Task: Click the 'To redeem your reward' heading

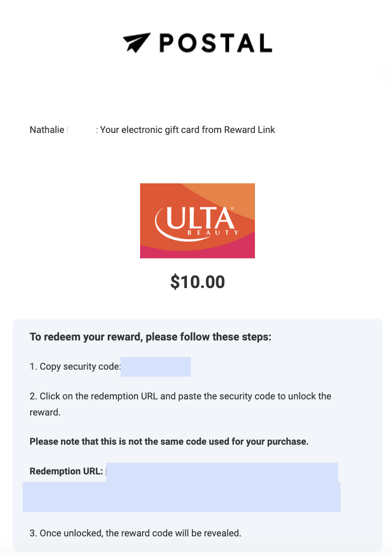Action: tap(151, 337)
